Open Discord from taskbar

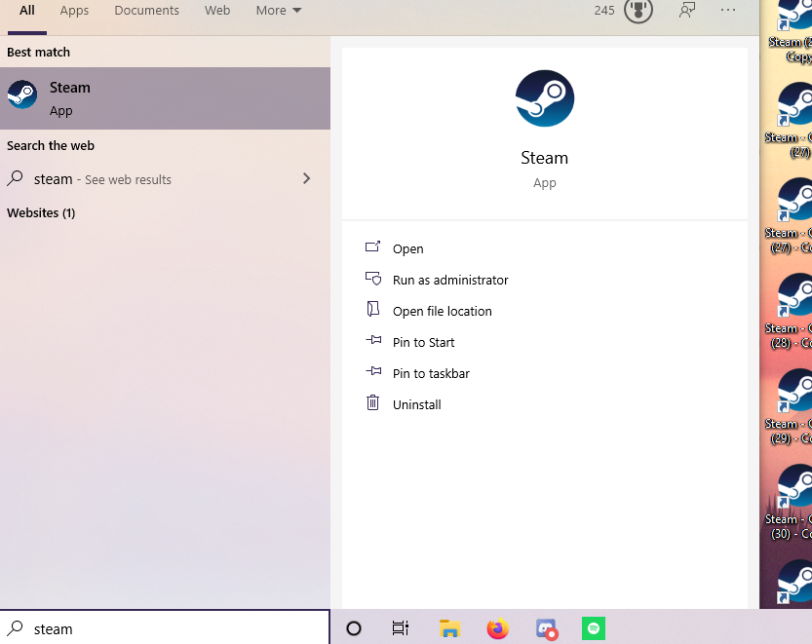[546, 629]
